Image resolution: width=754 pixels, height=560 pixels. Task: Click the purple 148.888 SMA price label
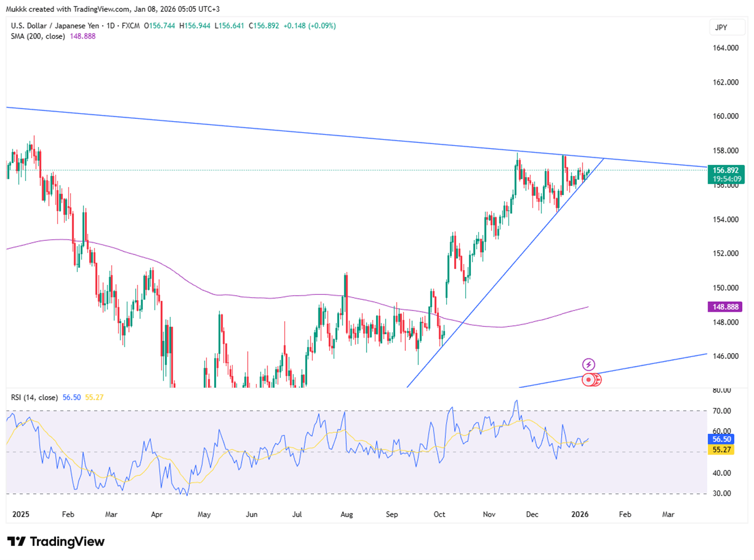coord(725,307)
